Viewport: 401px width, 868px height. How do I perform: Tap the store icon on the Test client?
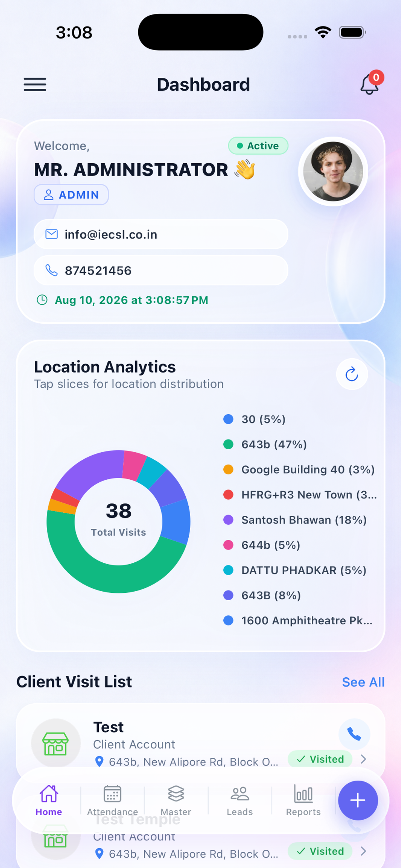pos(56,743)
